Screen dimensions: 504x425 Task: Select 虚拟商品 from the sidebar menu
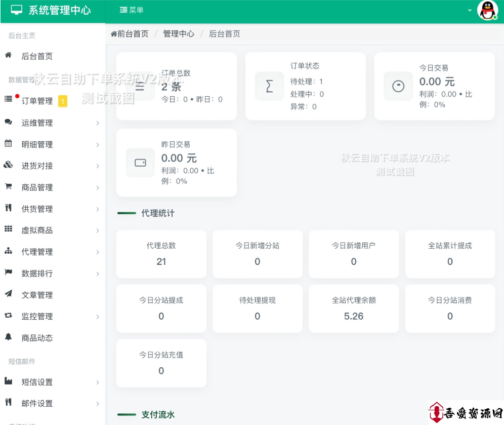pyautogui.click(x=37, y=230)
